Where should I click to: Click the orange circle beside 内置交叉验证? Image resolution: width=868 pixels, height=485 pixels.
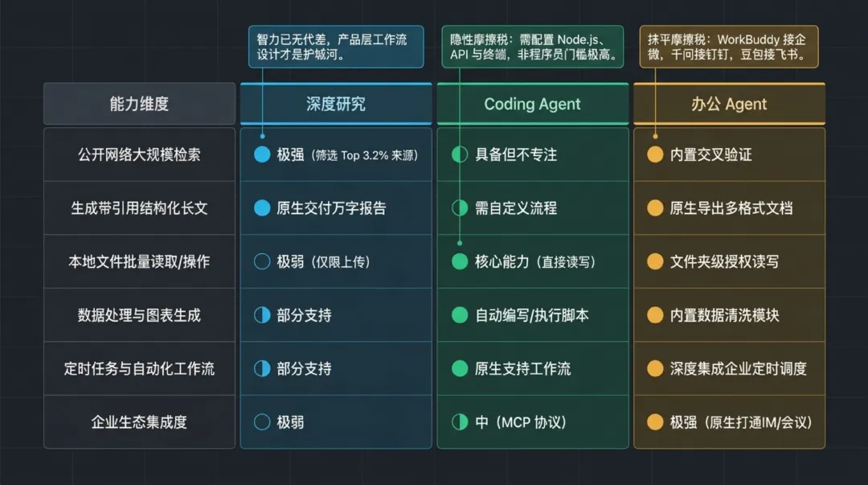(x=656, y=154)
